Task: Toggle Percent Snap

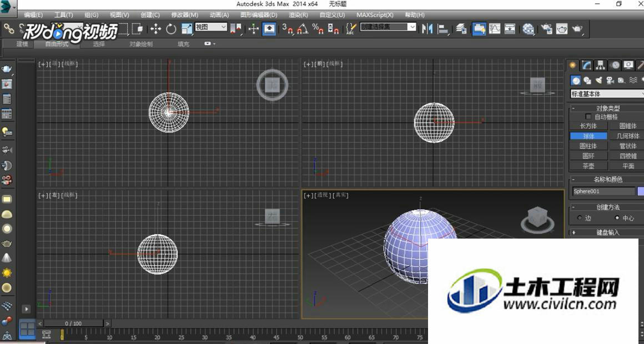Action: 318,29
